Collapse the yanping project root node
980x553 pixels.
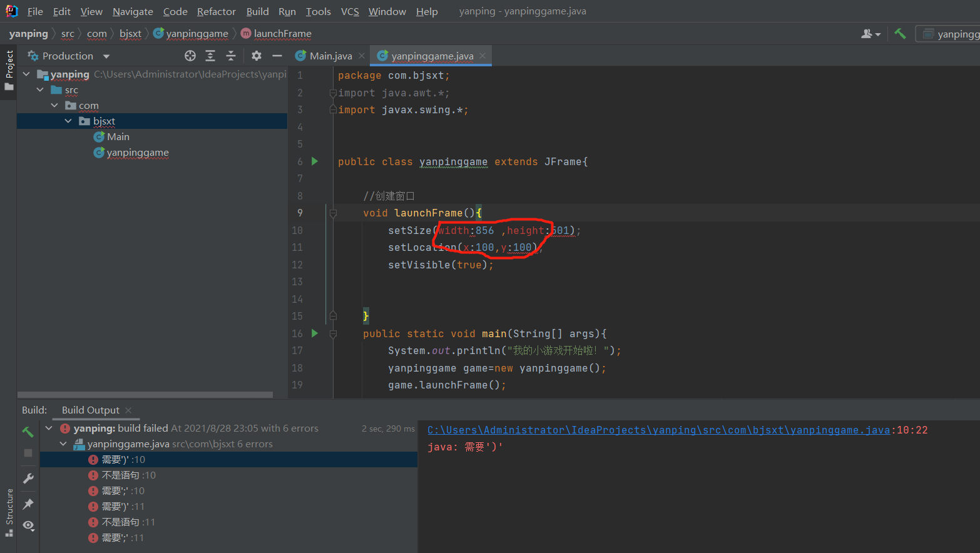point(26,74)
